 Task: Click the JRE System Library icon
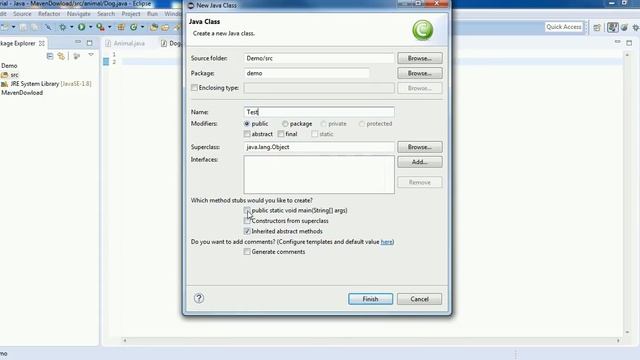click(4, 84)
